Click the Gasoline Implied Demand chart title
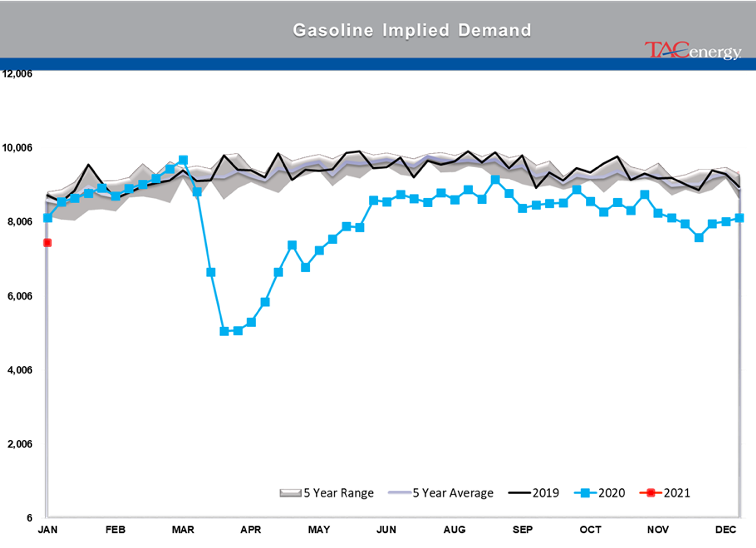Viewport: 756px width, 548px height. (x=412, y=30)
